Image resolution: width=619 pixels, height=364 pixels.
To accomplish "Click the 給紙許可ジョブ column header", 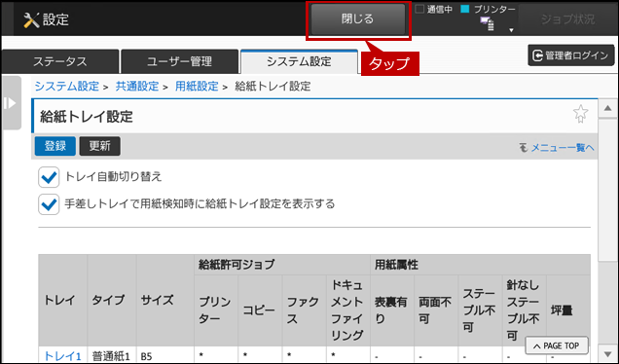I will [282, 265].
